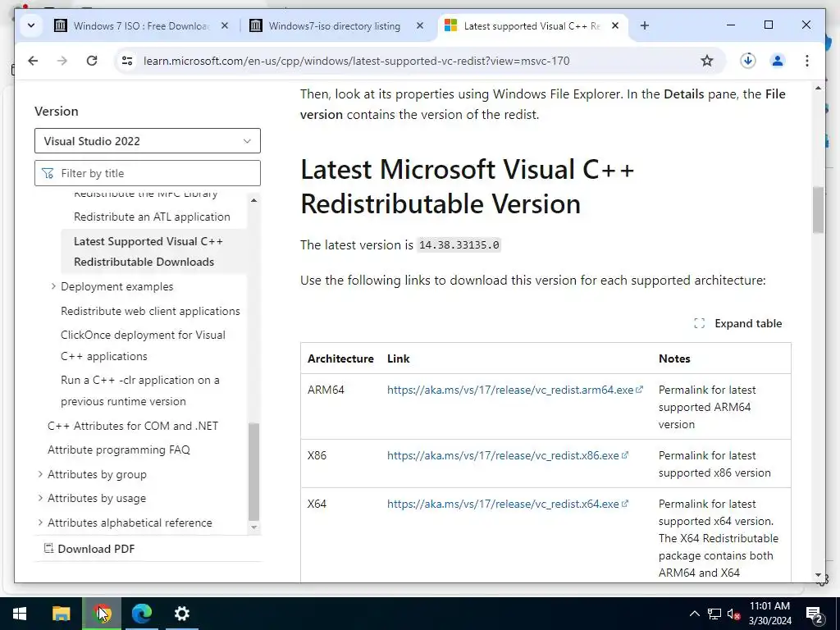Open the Windows Start menu
The height and width of the screenshot is (630, 840).
pyautogui.click(x=20, y=614)
